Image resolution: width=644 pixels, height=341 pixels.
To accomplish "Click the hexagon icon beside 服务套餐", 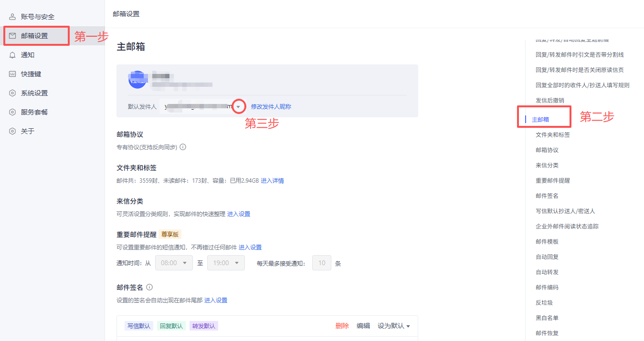I will point(12,112).
